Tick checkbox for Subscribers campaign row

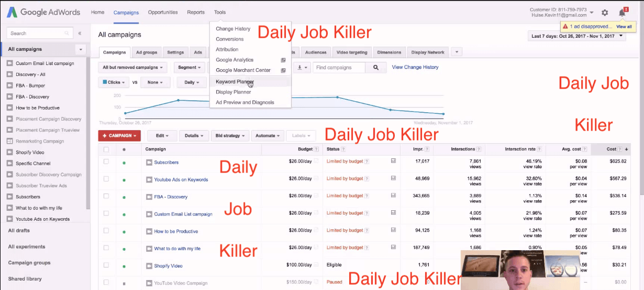point(106,162)
